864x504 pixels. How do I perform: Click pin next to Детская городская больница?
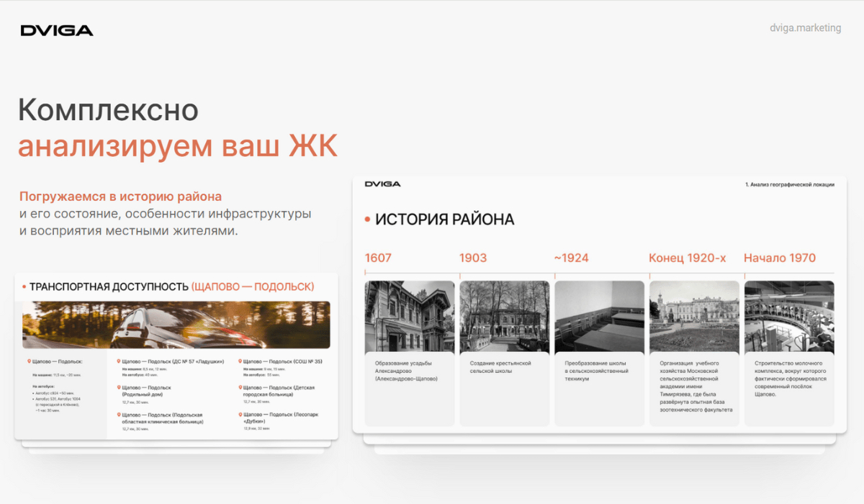coord(240,387)
